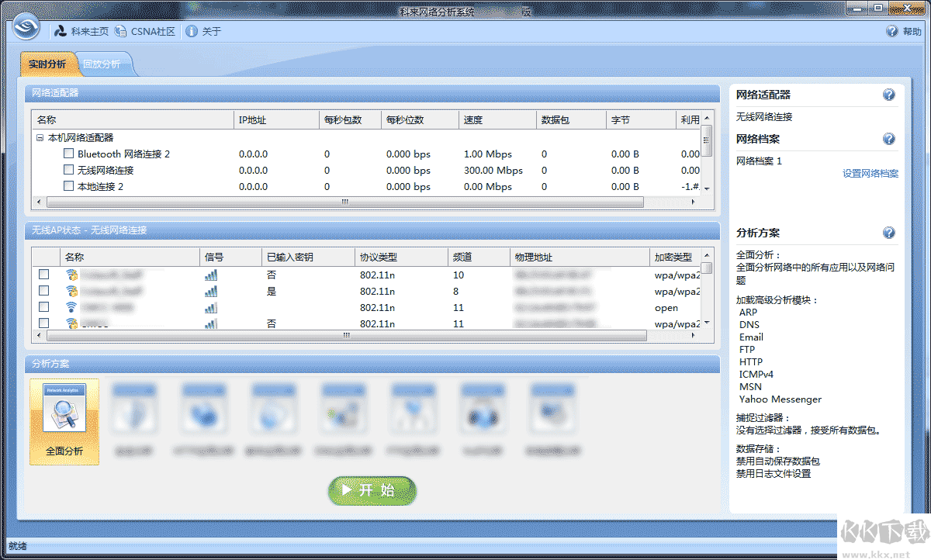Click the 关于 info icon
The height and width of the screenshot is (560, 931).
pyautogui.click(x=190, y=32)
